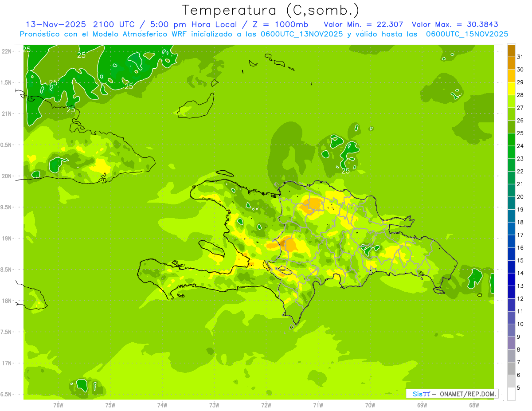
Task: Click the color bar label "14"
Action: [x=520, y=273]
